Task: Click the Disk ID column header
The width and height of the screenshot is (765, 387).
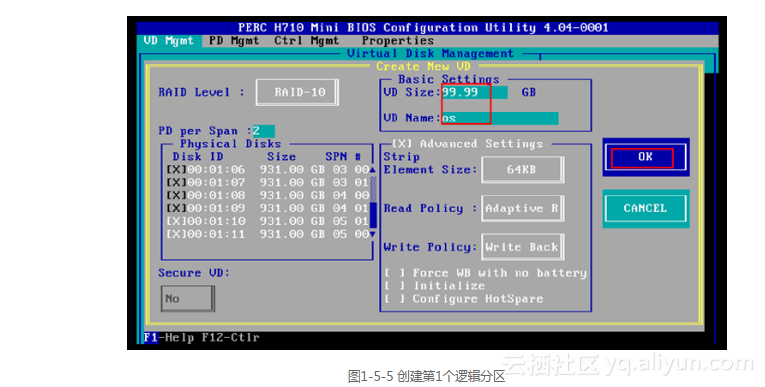Action: click(198, 157)
